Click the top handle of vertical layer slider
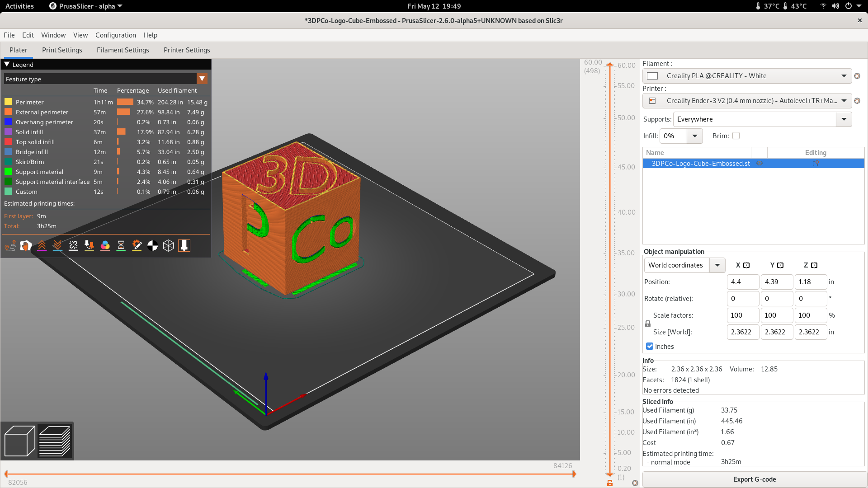Viewport: 868px width, 488px height. click(610, 65)
